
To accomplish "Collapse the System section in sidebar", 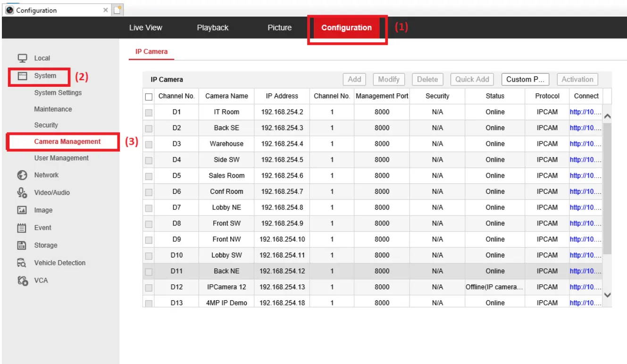I will click(44, 76).
